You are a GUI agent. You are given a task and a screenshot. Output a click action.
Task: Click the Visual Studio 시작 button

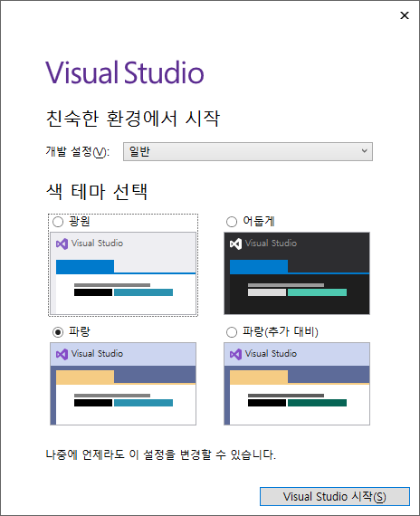(335, 496)
